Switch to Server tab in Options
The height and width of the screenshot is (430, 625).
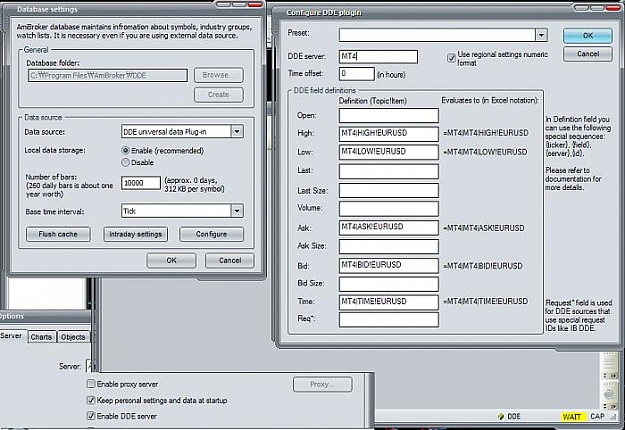(x=12, y=336)
